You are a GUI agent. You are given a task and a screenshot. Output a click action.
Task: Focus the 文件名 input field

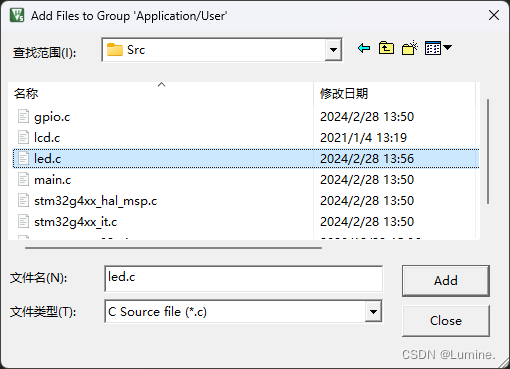click(244, 279)
